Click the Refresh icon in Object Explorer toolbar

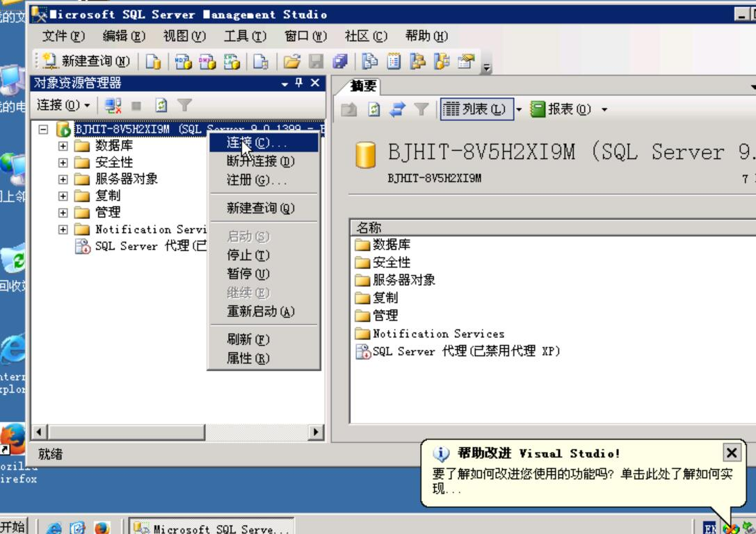coord(161,105)
